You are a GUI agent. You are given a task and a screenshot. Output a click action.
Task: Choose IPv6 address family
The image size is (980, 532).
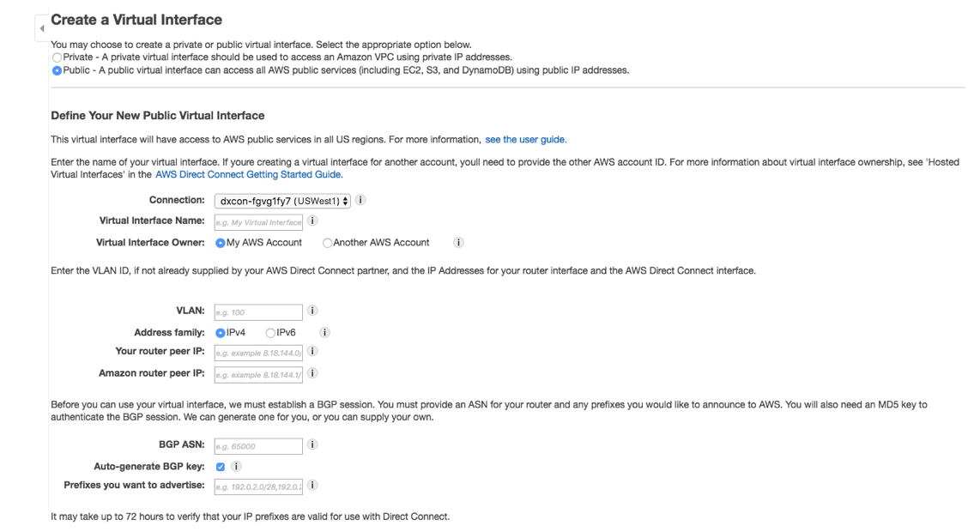pyautogui.click(x=270, y=333)
